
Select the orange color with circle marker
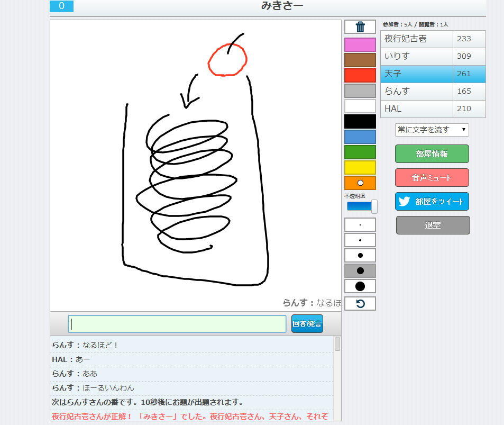[360, 183]
